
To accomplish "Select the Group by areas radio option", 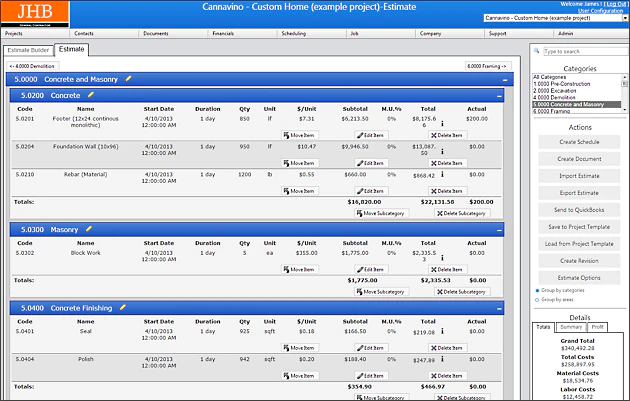I will point(537,300).
